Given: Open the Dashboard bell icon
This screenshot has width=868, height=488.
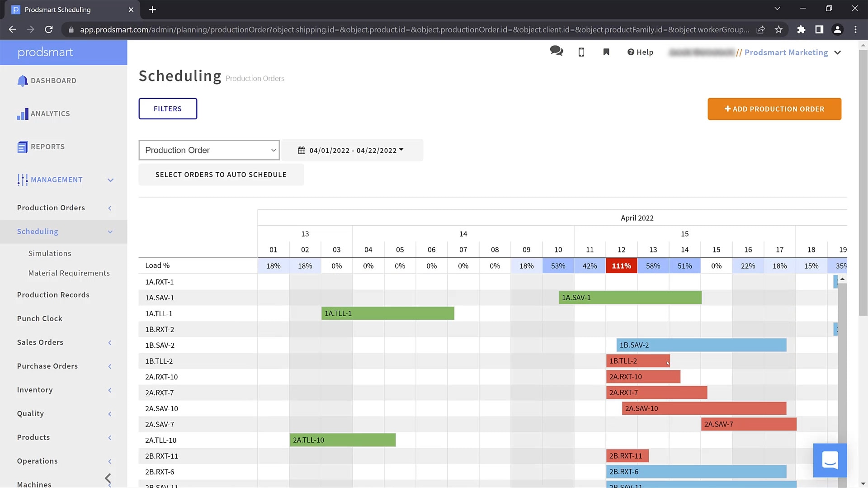Looking at the screenshot, I should (x=22, y=81).
